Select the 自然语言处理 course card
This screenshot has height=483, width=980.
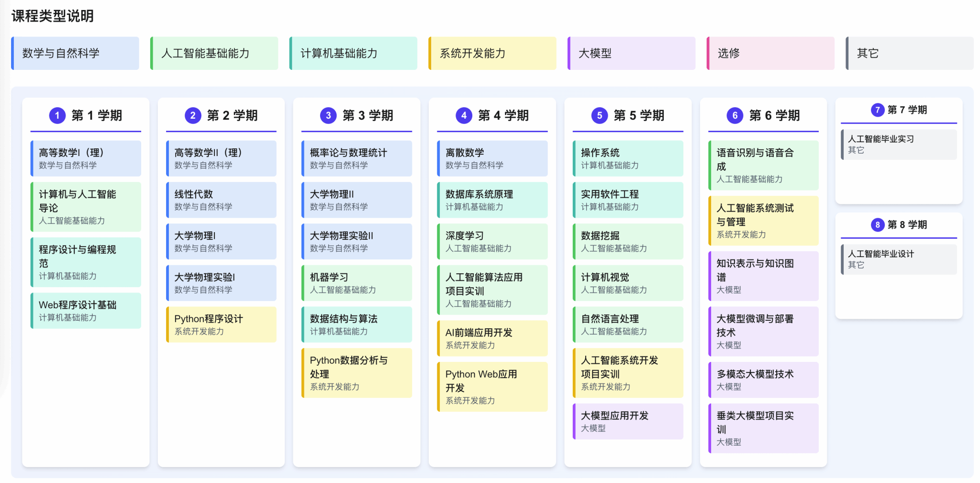point(628,325)
